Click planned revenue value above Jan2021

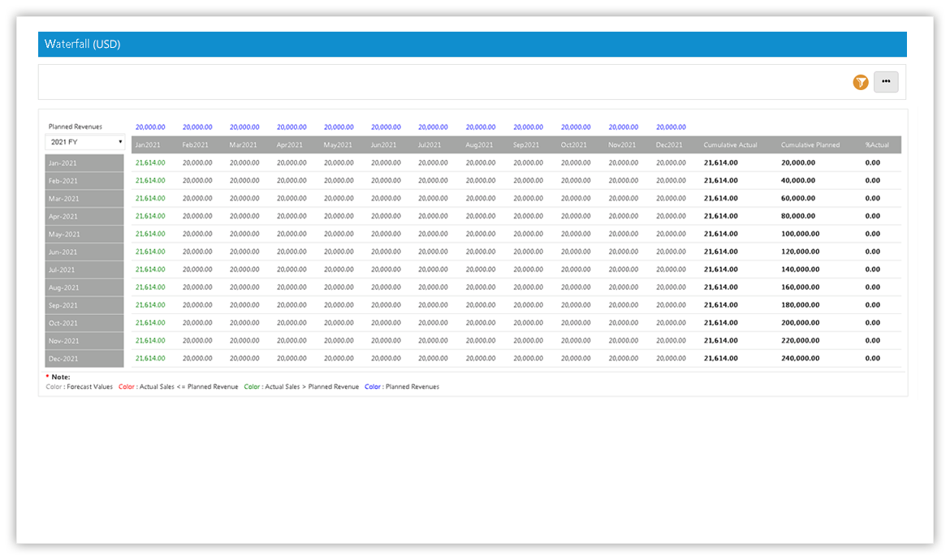(x=150, y=127)
